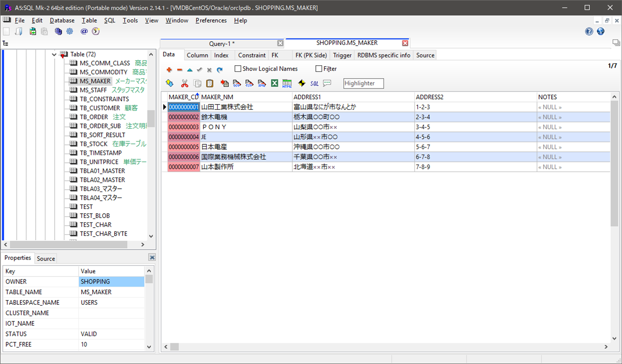Export table data to Excel
Image resolution: width=622 pixels, height=364 pixels.
point(275,83)
